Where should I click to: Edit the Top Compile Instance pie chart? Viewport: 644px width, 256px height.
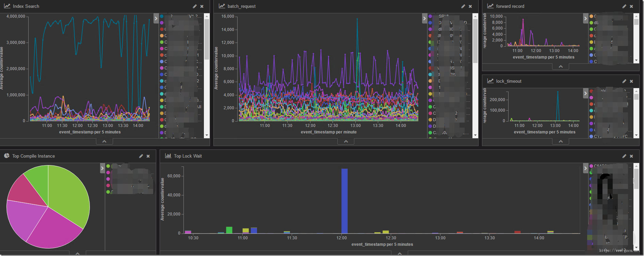point(141,156)
